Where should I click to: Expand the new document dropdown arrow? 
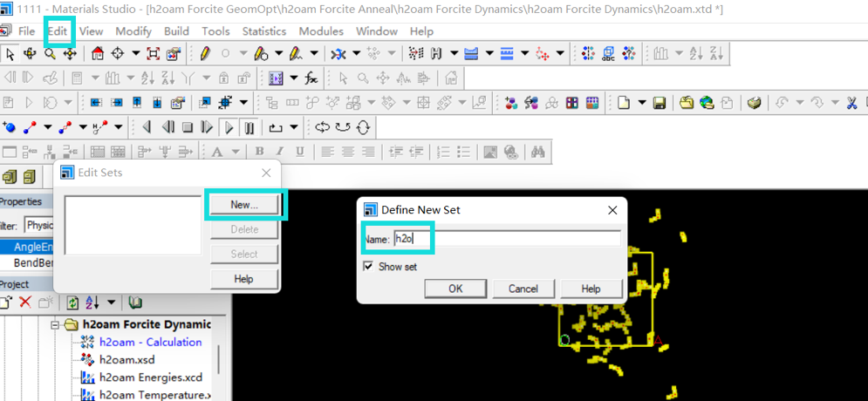coord(642,103)
